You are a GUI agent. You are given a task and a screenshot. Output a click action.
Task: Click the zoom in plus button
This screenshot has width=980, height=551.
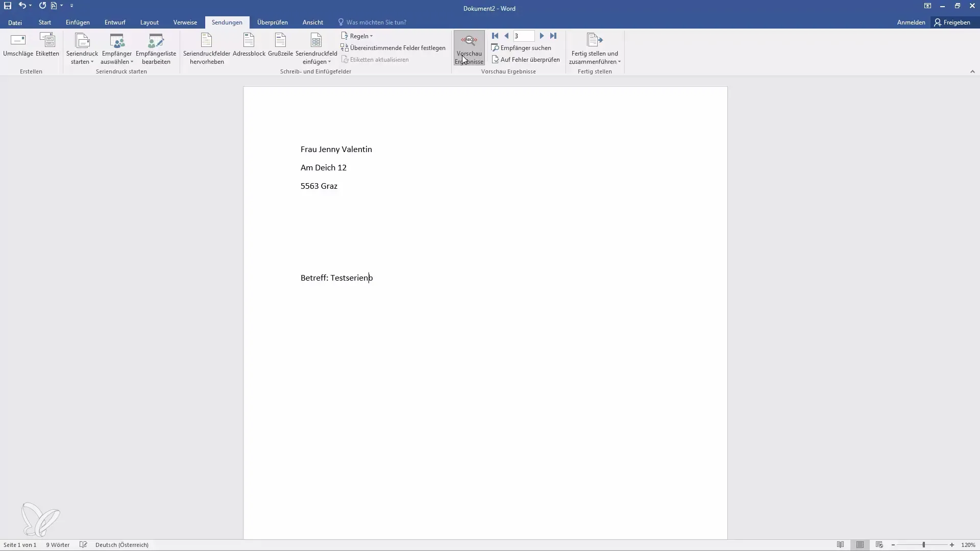point(952,545)
